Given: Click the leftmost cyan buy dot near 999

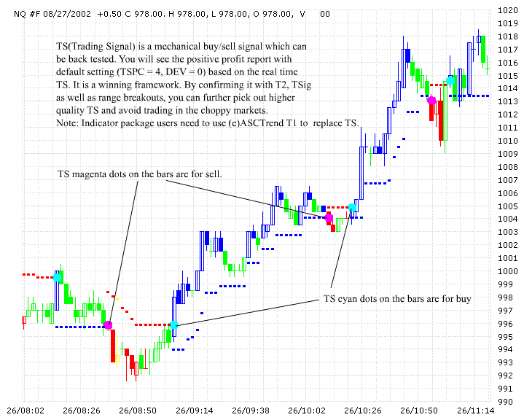Looking at the screenshot, I should 57,277.
